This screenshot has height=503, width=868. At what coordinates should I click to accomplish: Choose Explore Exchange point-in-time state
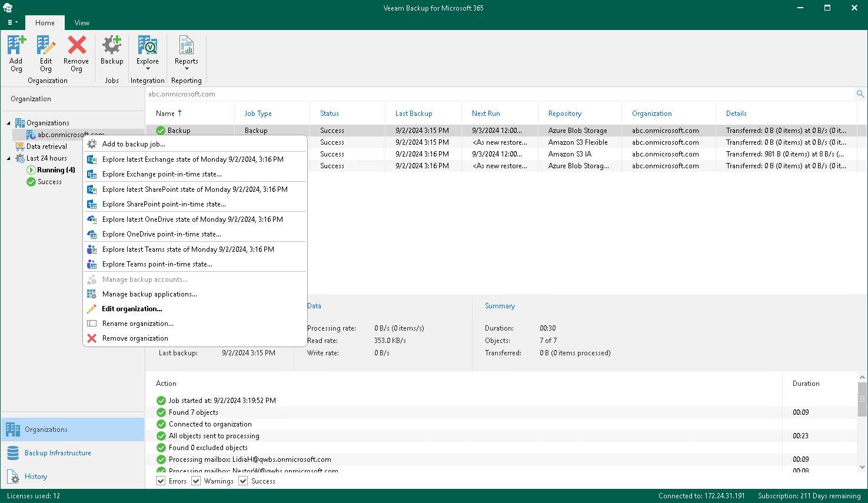tap(195, 174)
